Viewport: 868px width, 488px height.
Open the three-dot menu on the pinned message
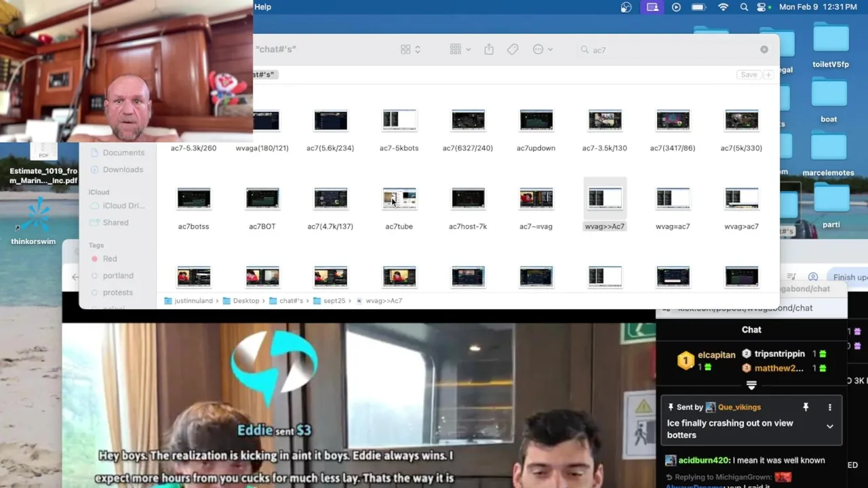coord(829,407)
